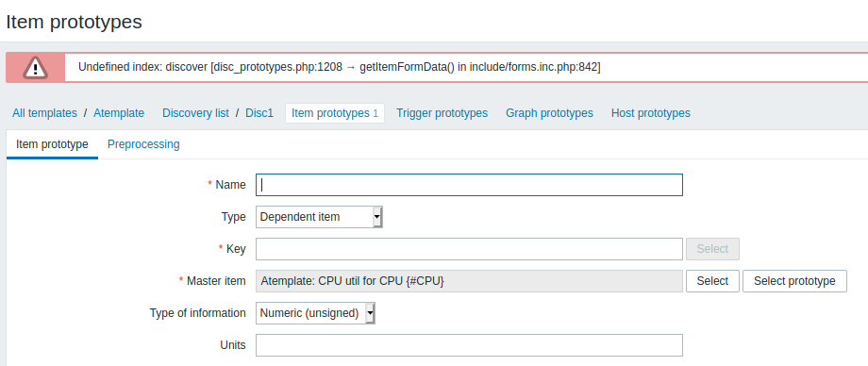Image resolution: width=868 pixels, height=366 pixels.
Task: Switch to Graph prototypes
Action: 549,113
